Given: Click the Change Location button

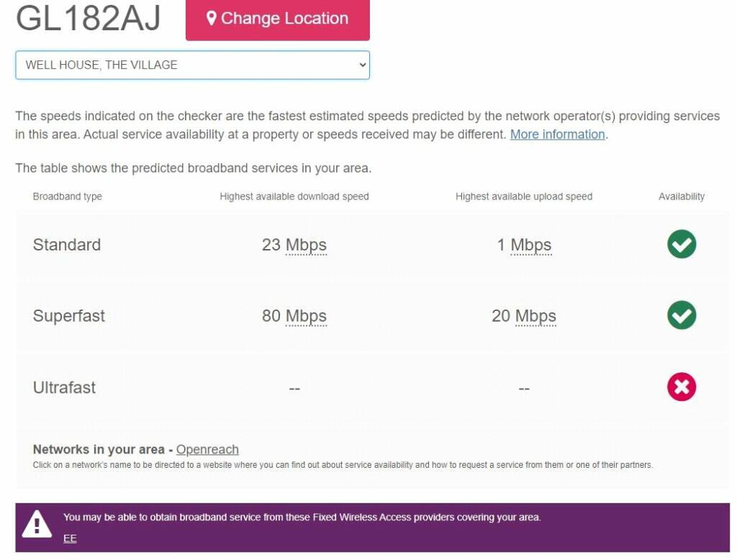Looking at the screenshot, I should coord(277,19).
